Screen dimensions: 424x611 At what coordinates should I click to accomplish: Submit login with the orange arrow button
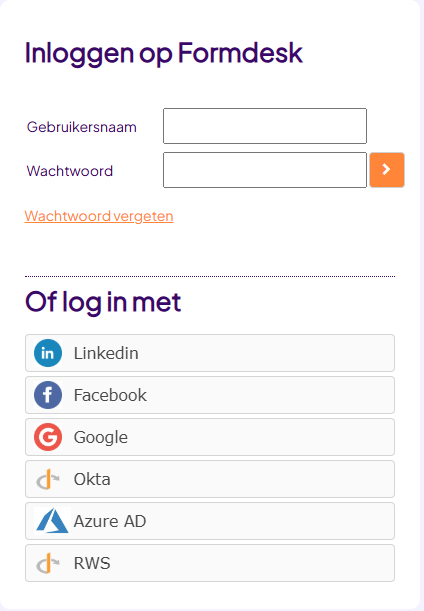pos(387,170)
